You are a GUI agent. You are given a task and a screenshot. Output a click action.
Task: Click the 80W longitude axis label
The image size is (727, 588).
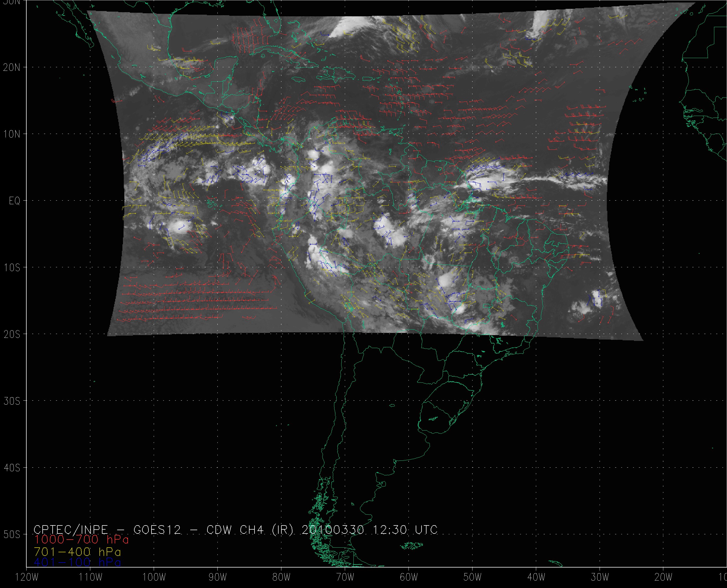[281, 577]
